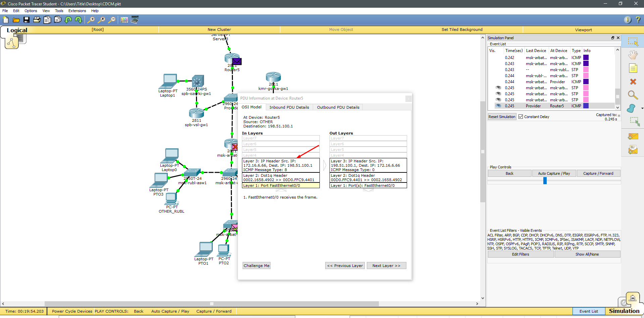Click the event list scroll-down arrow
This screenshot has height=318, width=644.
(617, 107)
